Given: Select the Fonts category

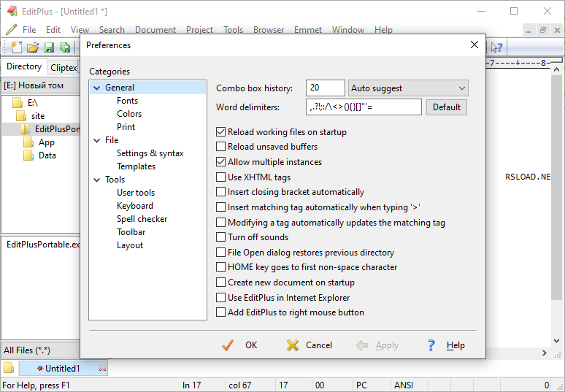Looking at the screenshot, I should coord(127,101).
